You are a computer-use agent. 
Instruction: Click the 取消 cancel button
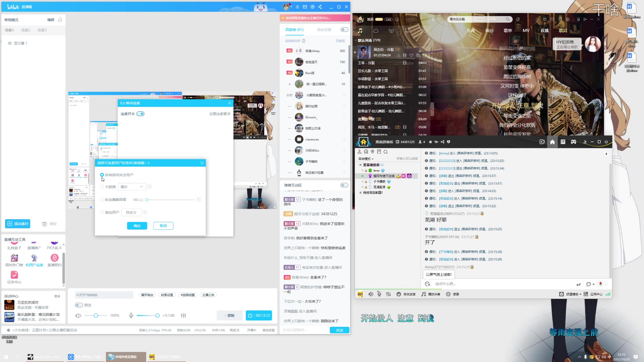click(x=163, y=226)
